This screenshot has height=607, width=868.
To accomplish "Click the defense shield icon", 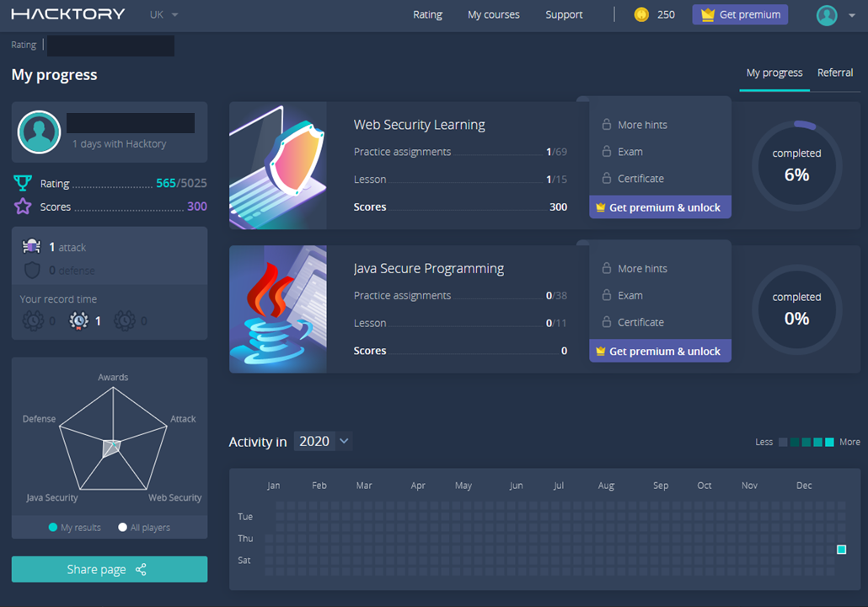I will [x=32, y=271].
